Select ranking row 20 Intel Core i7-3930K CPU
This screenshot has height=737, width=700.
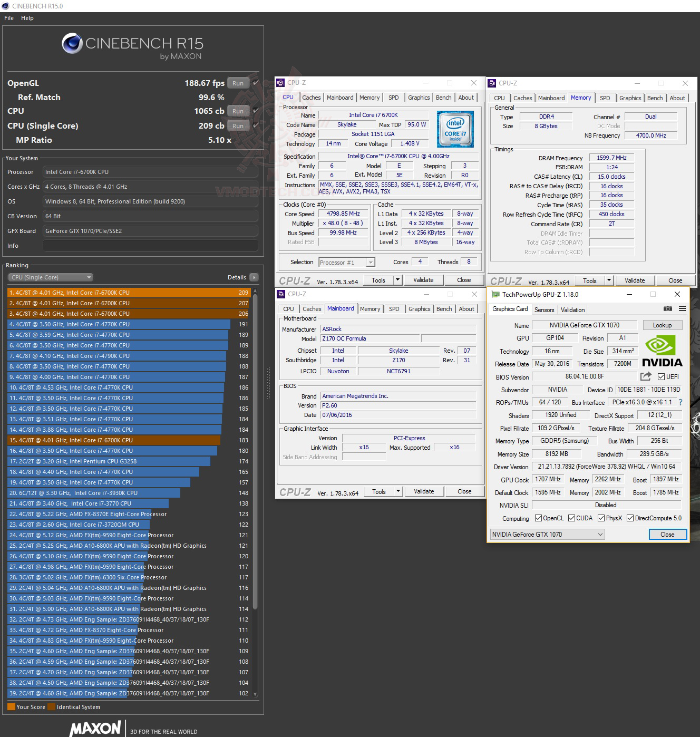click(x=129, y=493)
